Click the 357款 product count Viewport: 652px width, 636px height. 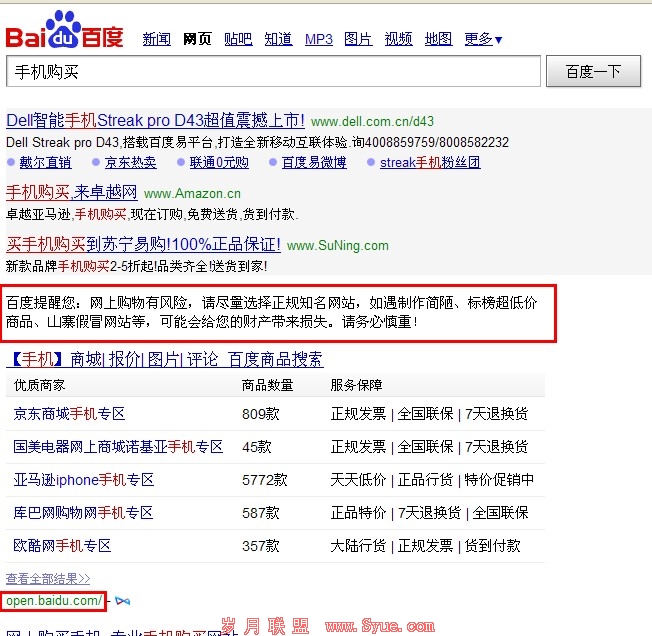tap(261, 546)
